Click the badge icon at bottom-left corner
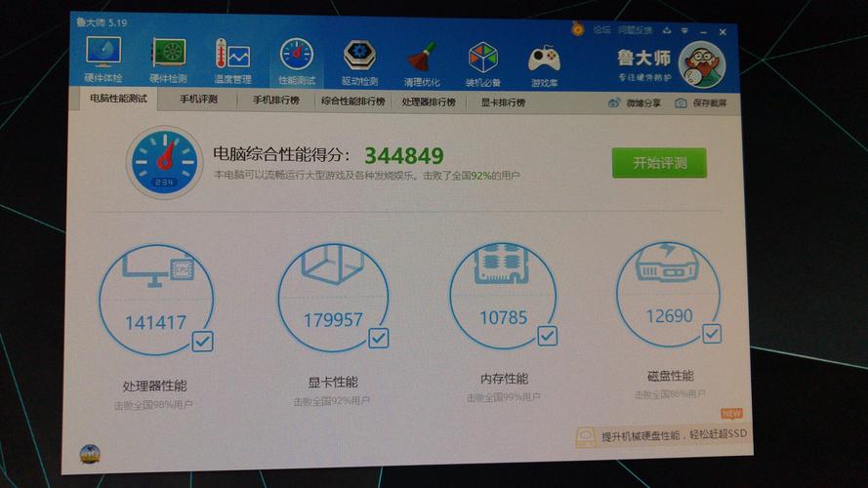Screen dimensions: 868x488 click(x=90, y=454)
